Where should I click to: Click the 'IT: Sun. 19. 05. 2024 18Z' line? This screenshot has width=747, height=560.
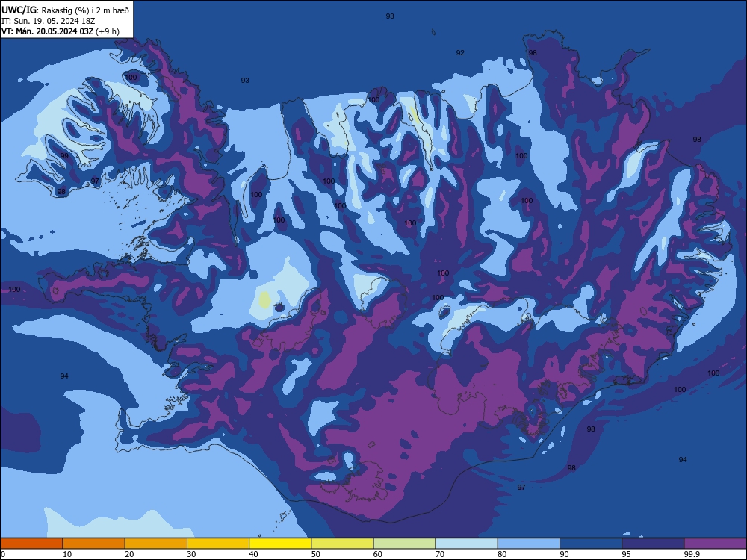(x=48, y=22)
